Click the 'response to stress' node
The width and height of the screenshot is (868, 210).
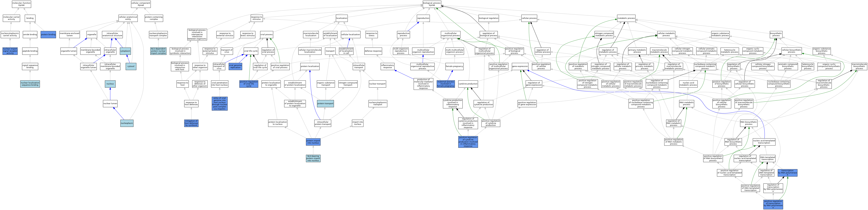[371, 34]
